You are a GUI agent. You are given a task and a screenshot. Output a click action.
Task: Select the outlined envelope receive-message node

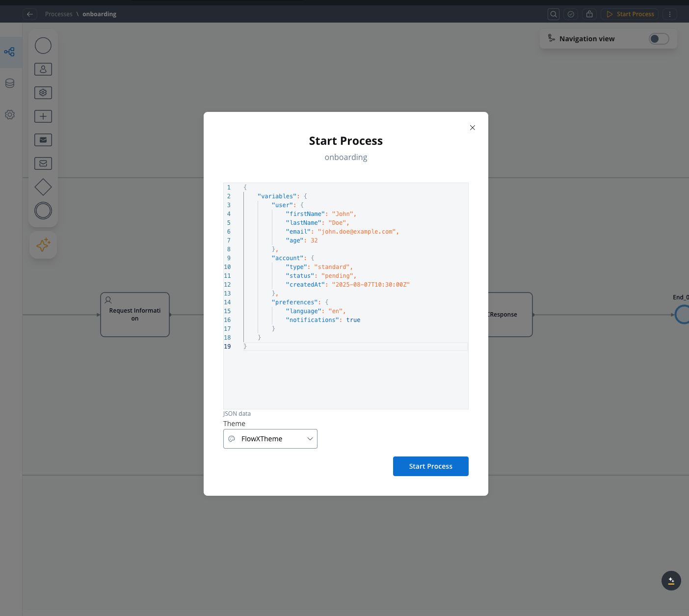pyautogui.click(x=43, y=163)
